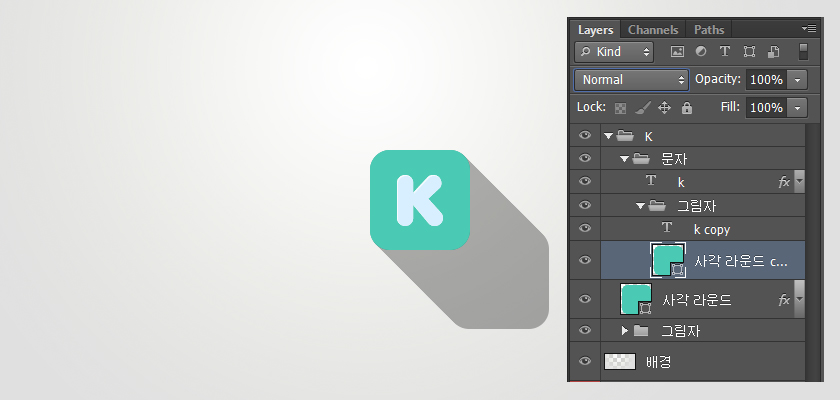840x400 pixels.
Task: Click folder icon of the 문자 group
Action: click(x=641, y=159)
